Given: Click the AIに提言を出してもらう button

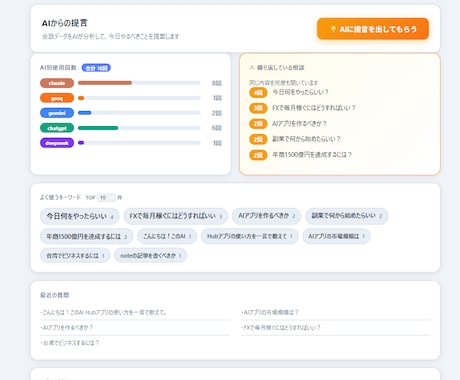Looking at the screenshot, I should [373, 29].
